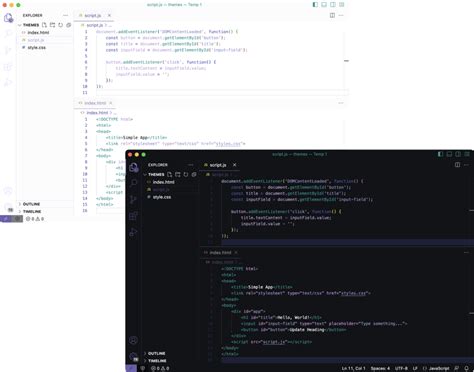Toggle secondary sidebar in light window title bar
Screen dimensions: 474x372
pos(333,5)
